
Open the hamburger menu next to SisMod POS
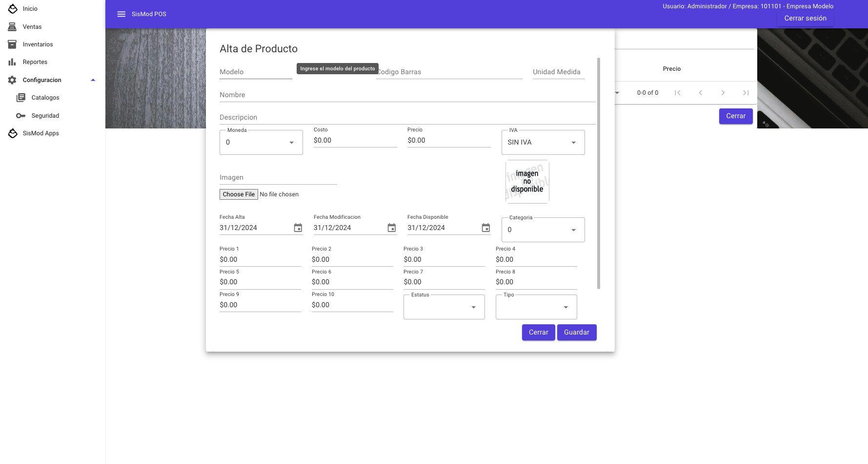click(x=121, y=14)
